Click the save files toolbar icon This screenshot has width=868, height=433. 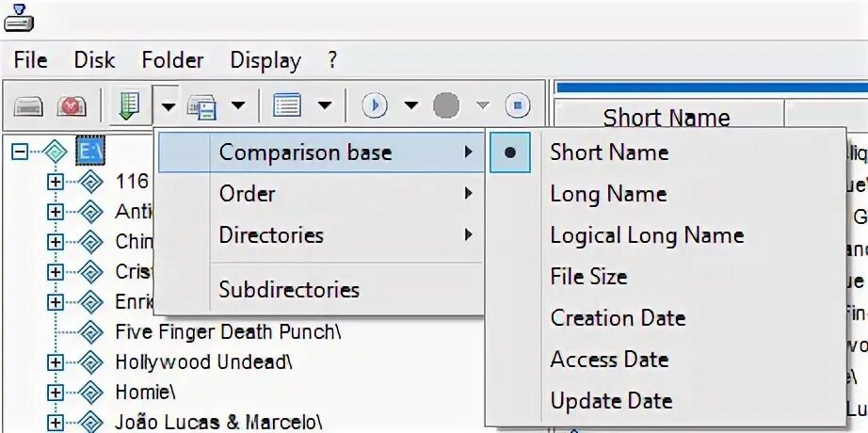click(201, 105)
